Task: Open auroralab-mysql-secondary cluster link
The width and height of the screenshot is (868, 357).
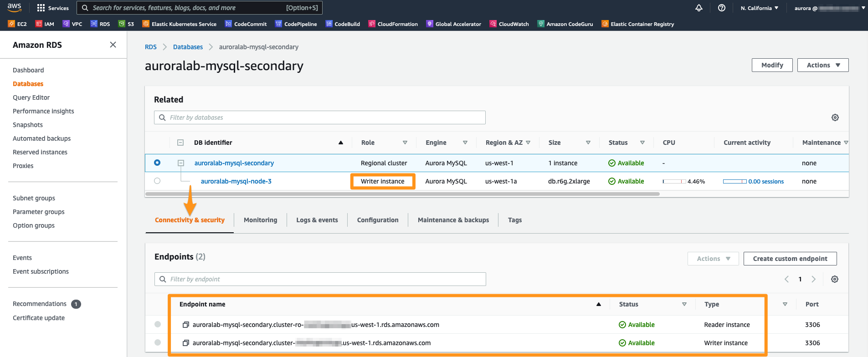Action: coord(234,163)
